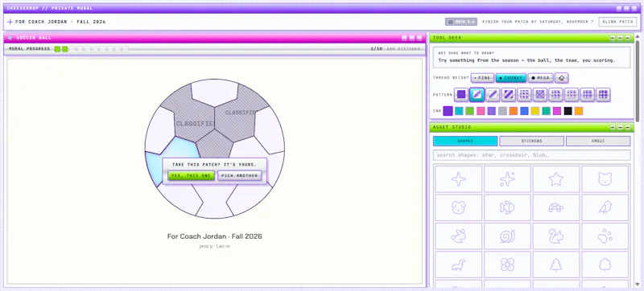
Task: Pick the sparkle with plus shape
Action: click(x=507, y=179)
